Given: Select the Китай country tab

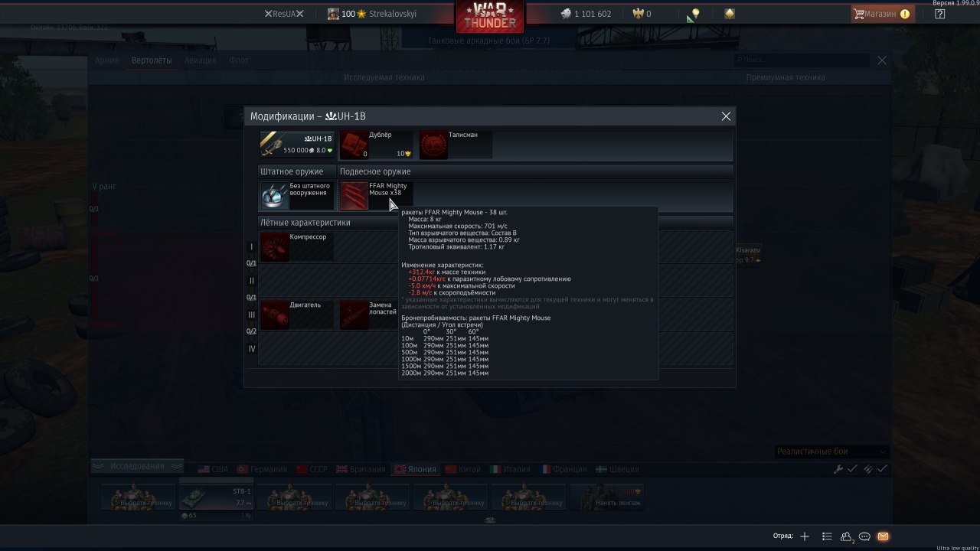Looking at the screenshot, I should (463, 469).
